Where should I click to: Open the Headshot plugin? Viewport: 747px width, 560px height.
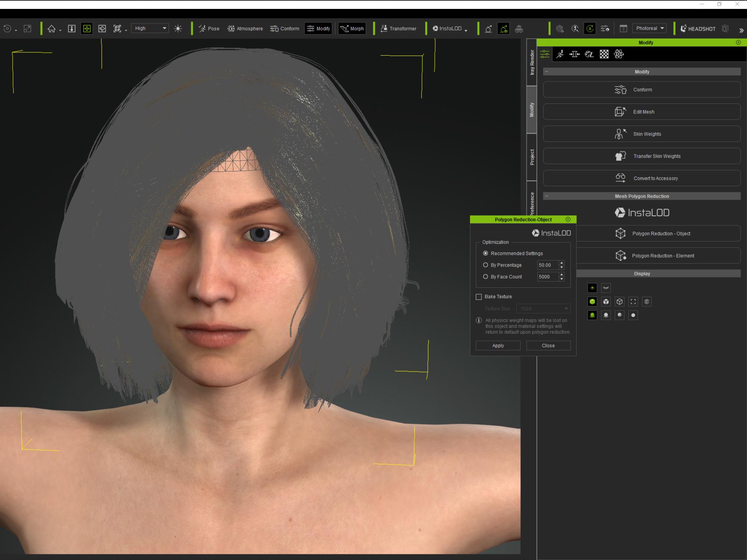click(x=698, y=29)
